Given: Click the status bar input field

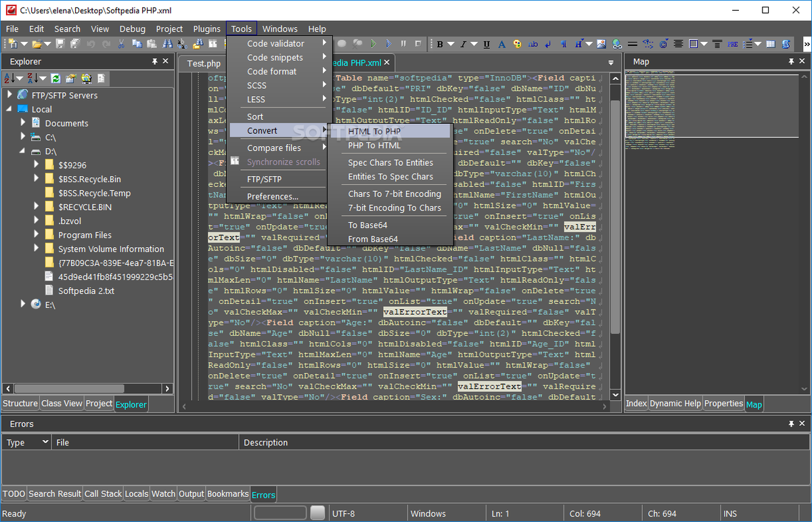Looking at the screenshot, I should [x=281, y=513].
